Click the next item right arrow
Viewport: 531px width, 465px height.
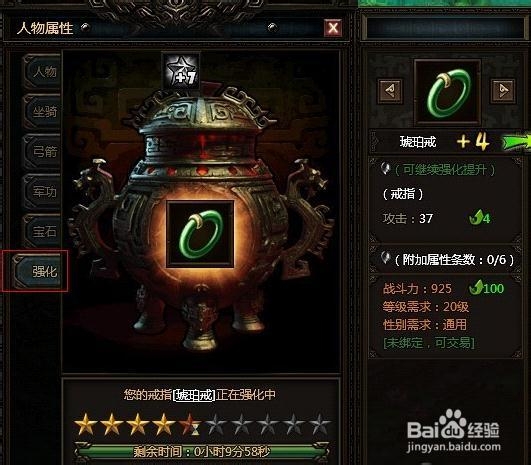503,90
